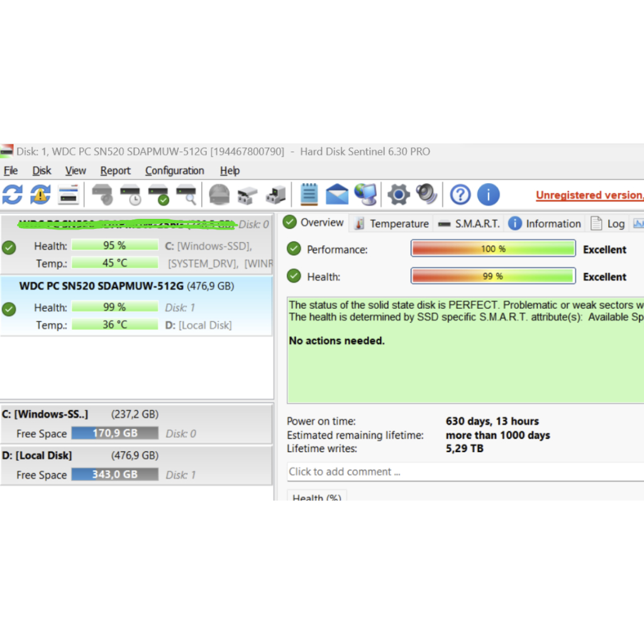Click the blue information circle icon
The width and height of the screenshot is (644, 644).
pos(490,195)
